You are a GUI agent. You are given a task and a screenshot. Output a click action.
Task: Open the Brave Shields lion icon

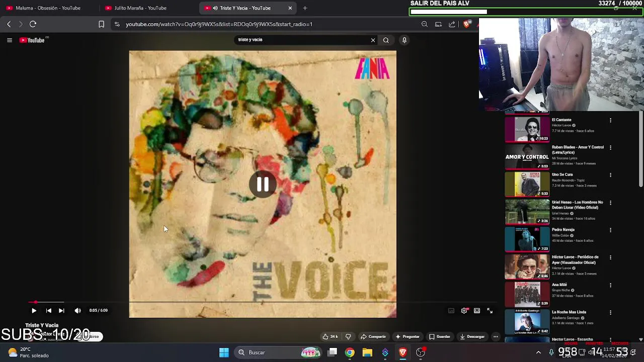466,24
